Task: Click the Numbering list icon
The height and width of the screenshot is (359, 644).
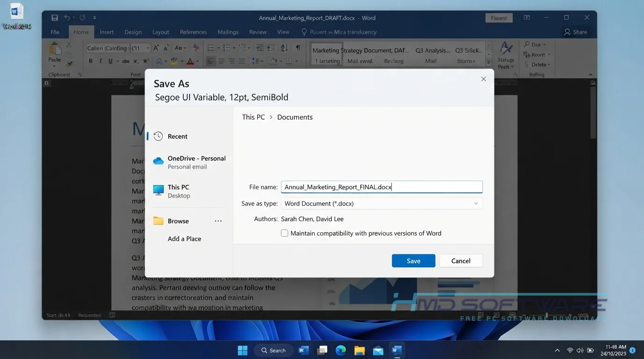Action: tap(227, 48)
